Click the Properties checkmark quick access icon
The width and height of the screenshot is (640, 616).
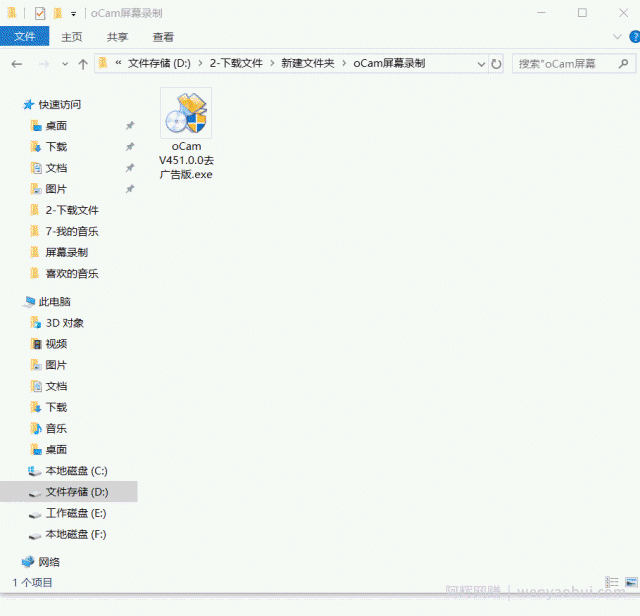point(40,13)
